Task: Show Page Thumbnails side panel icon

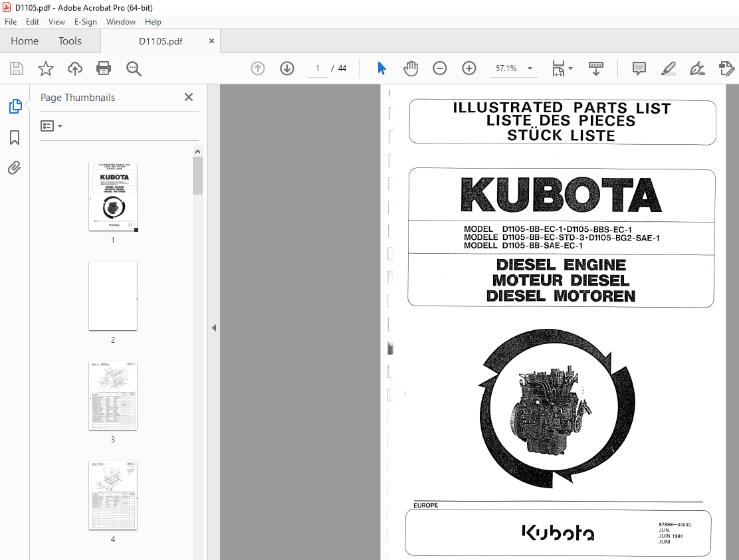Action: pyautogui.click(x=15, y=106)
